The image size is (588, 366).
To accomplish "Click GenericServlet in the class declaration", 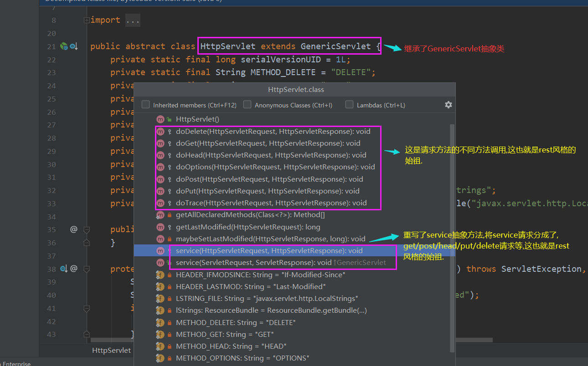I will click(x=336, y=46).
